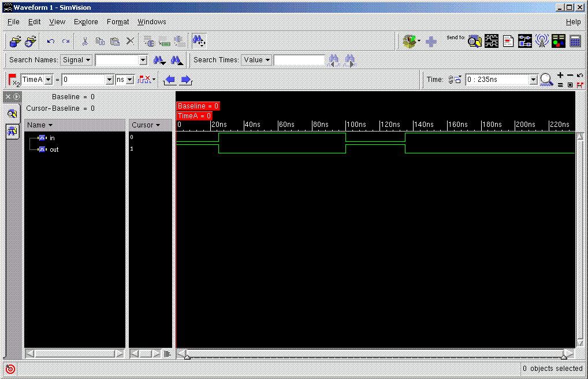This screenshot has height=379, width=588.
Task: Open the View menu
Action: click(57, 22)
